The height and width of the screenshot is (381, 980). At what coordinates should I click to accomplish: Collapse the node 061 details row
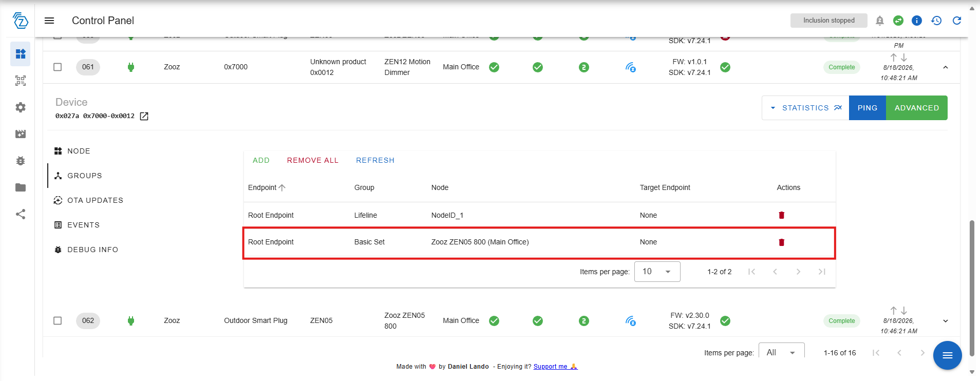point(946,67)
